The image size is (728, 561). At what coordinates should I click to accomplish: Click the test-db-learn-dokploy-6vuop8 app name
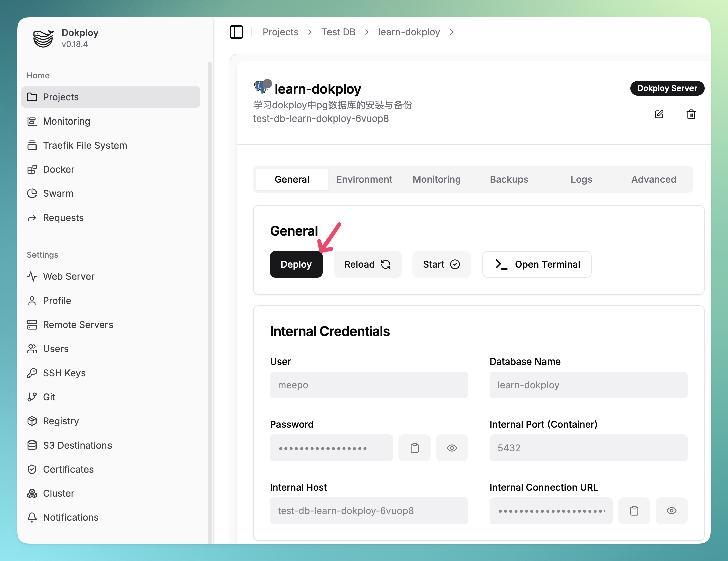[x=321, y=118]
